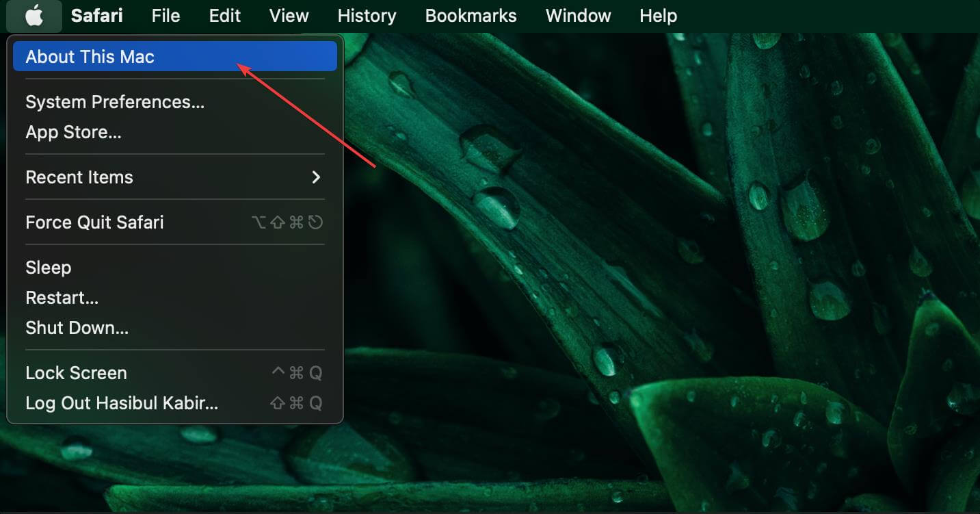This screenshot has width=980, height=514.
Task: Open the Safari menu
Action: (x=97, y=16)
